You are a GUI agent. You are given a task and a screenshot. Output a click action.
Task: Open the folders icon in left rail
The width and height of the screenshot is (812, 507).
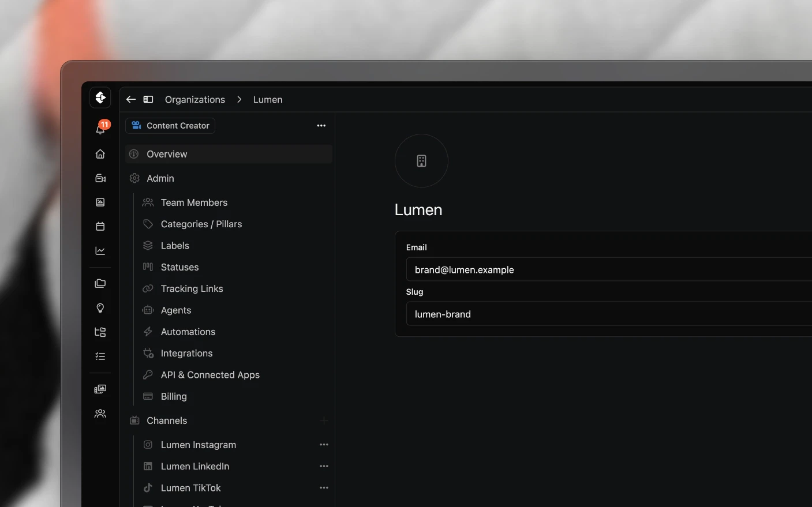(100, 283)
